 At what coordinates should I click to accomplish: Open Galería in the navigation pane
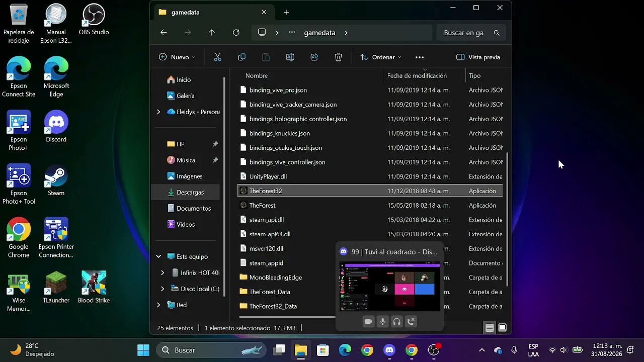185,96
